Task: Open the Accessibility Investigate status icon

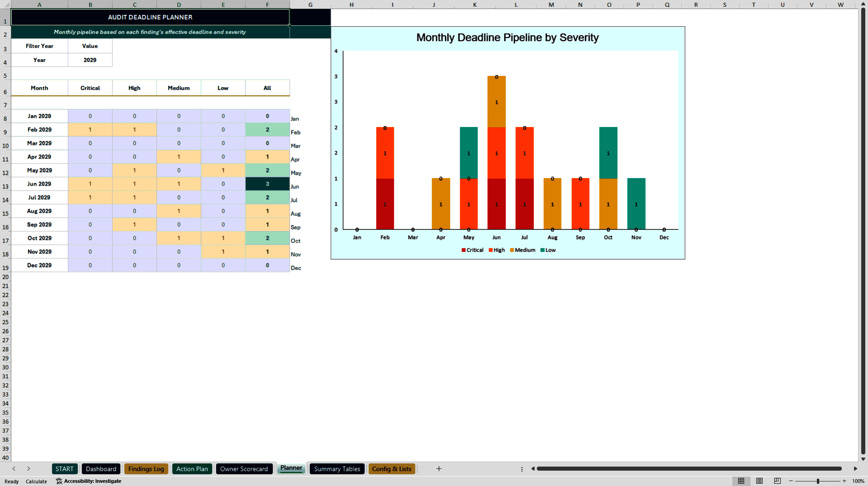Action: click(x=89, y=481)
